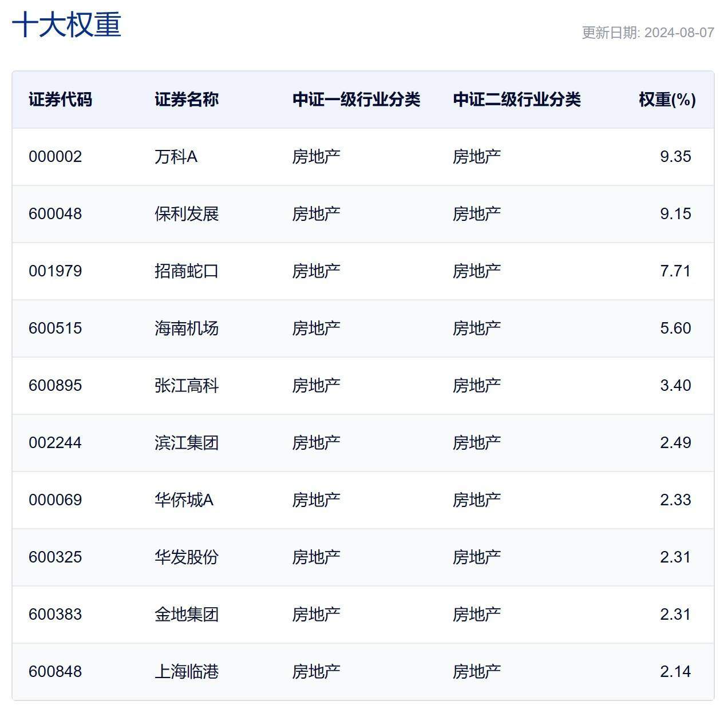
Task: Select security code 000002
Action: click(56, 157)
